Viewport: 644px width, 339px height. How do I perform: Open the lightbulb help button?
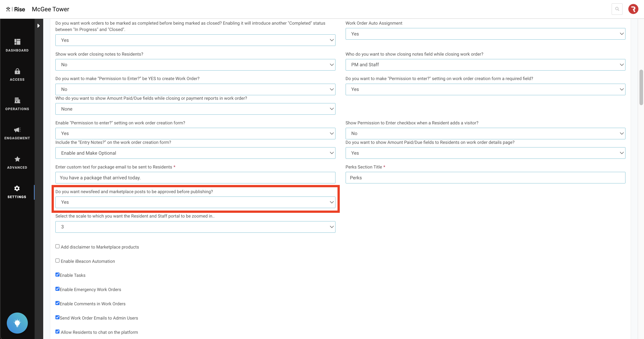17,323
